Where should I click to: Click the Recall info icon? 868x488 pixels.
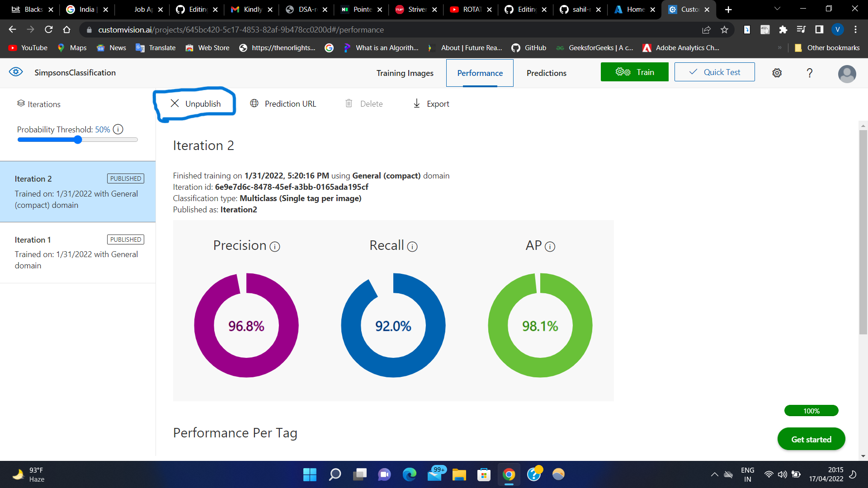[412, 246]
